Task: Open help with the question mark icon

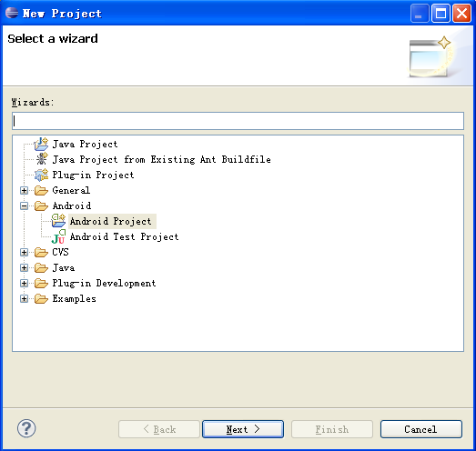Action: [x=26, y=428]
